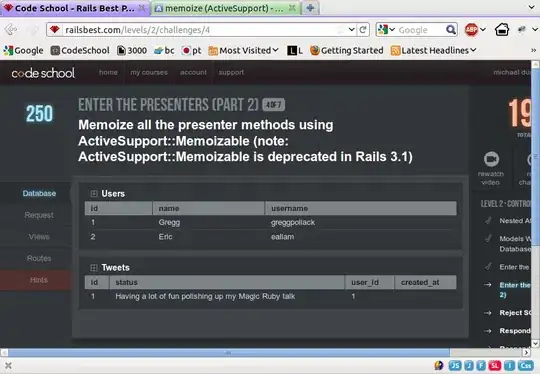Viewport: 540px width, 374px height.
Task: Show more bookmarks via double chevron
Action: click(x=533, y=50)
